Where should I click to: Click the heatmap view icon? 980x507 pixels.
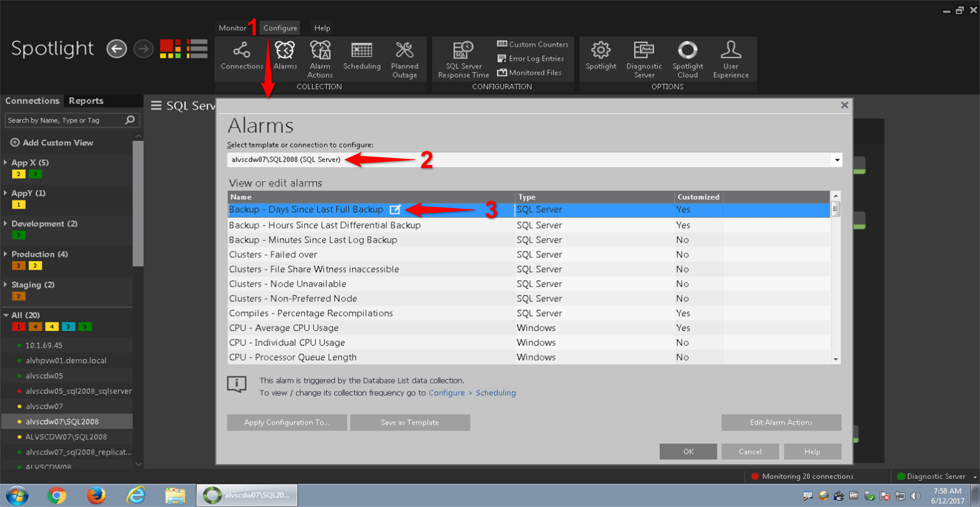pos(170,49)
